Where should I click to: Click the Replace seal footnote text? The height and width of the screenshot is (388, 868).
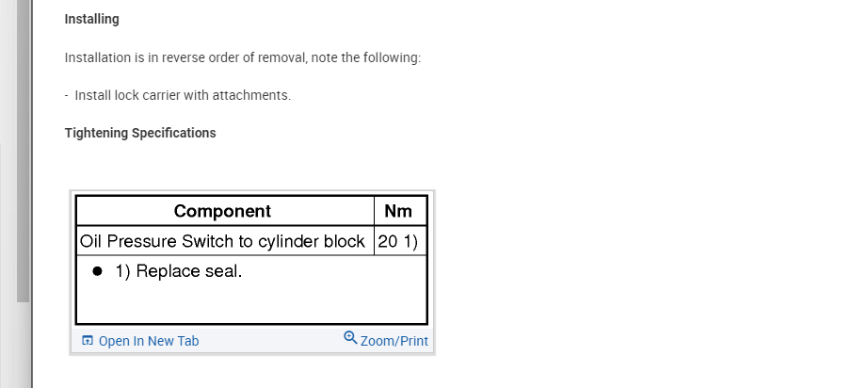179,271
